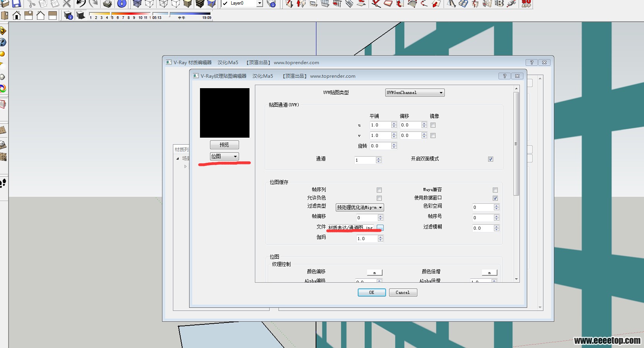The image size is (644, 348).
Task: Click the v 偏移 input field
Action: (x=411, y=136)
